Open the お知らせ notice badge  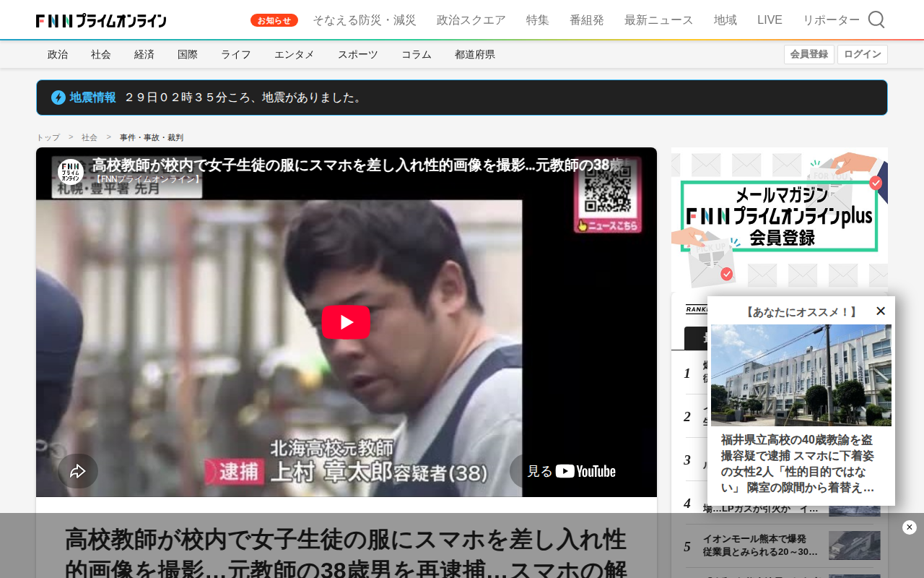click(274, 20)
